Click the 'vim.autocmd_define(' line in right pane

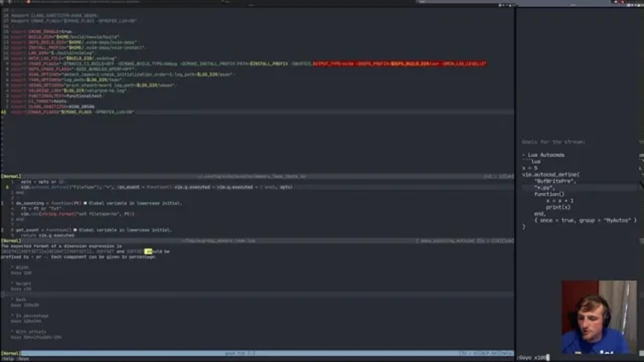[551, 174]
